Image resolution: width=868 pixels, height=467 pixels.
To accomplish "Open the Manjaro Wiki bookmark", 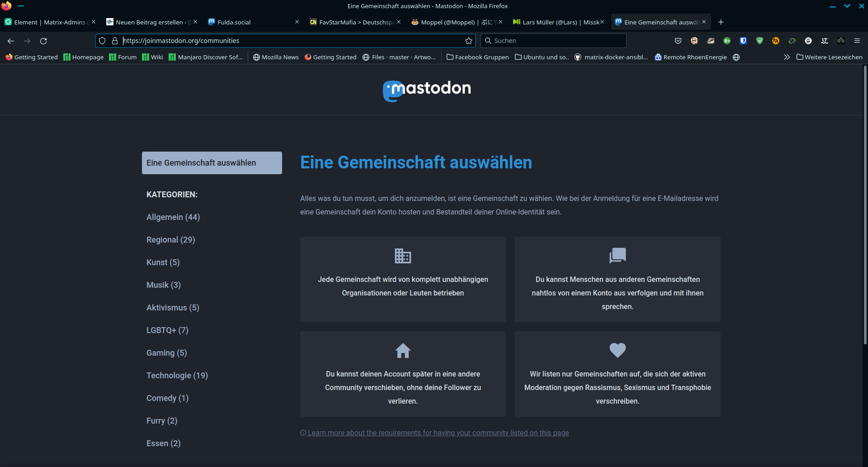I will [x=152, y=57].
